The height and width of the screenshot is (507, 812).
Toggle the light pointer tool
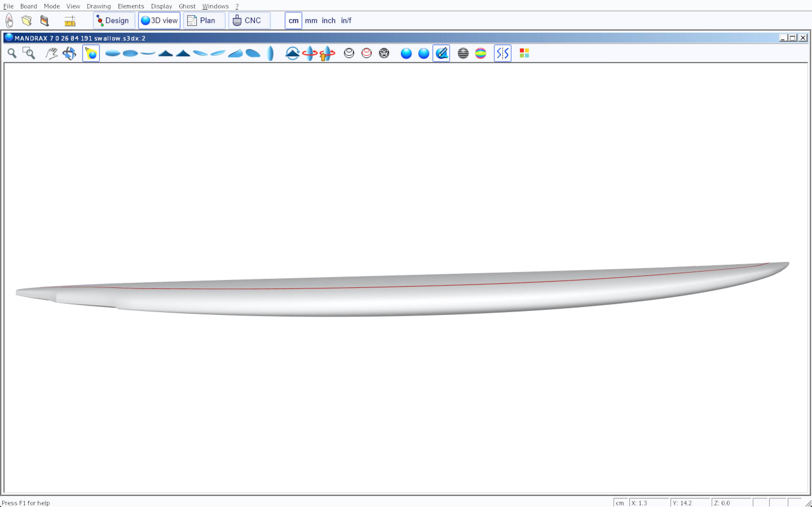coord(91,53)
